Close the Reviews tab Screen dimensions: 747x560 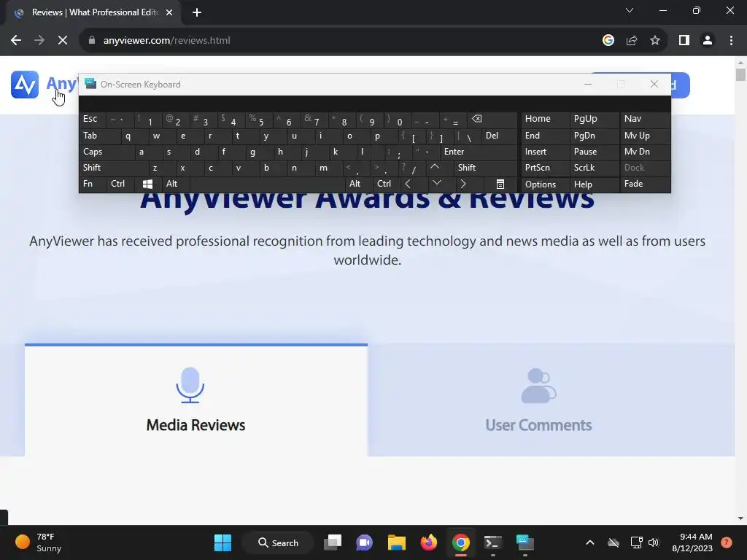[169, 12]
